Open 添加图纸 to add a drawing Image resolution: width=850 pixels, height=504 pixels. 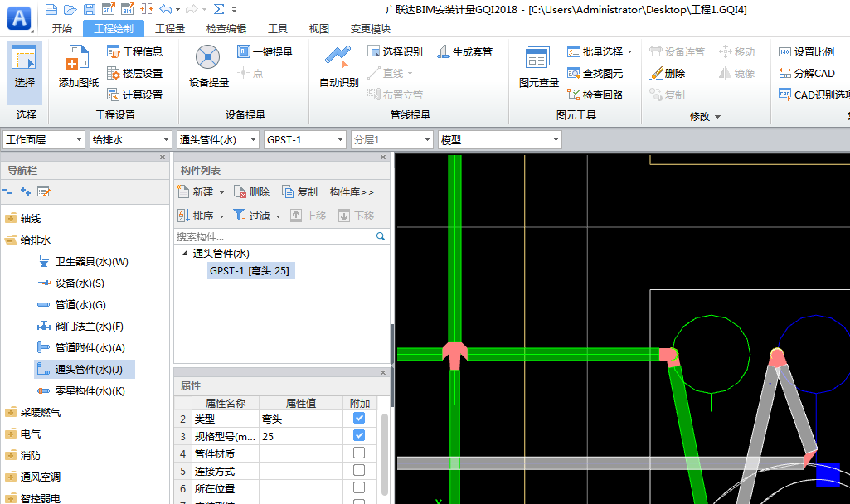(79, 66)
